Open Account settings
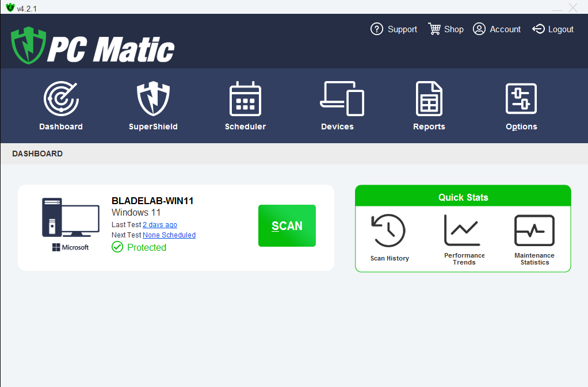This screenshot has height=387, width=588. 496,29
